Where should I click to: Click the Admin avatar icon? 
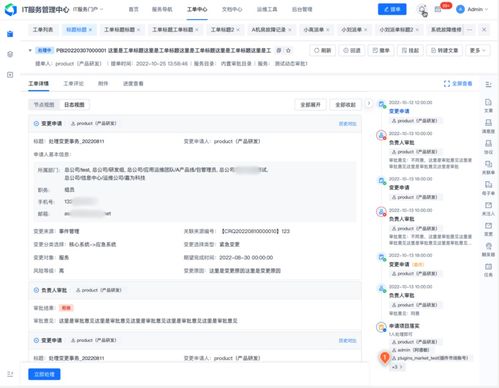click(x=460, y=9)
